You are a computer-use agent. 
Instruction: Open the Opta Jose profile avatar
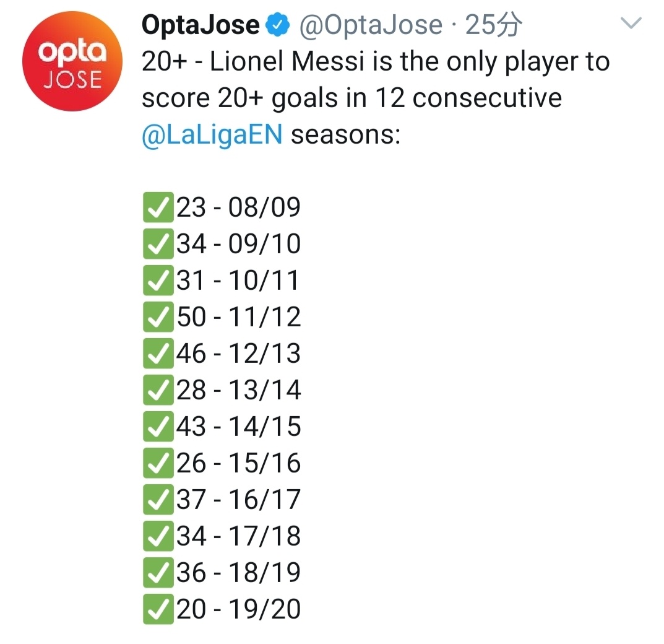point(72,61)
